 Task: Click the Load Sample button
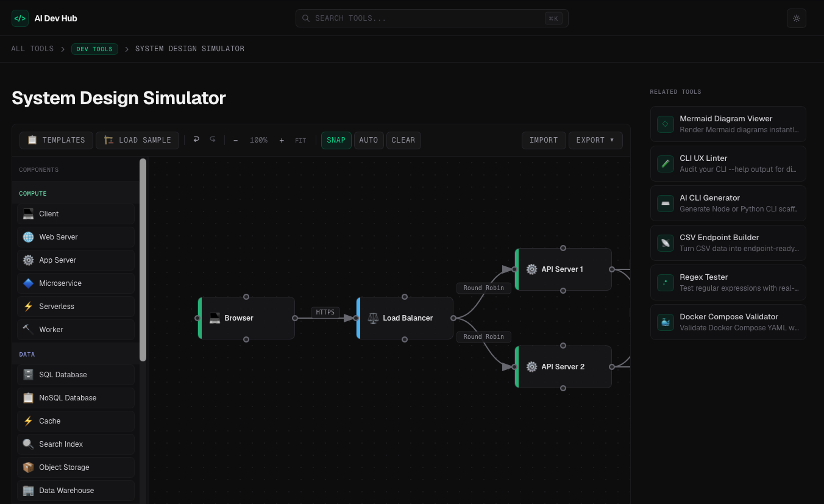click(137, 140)
